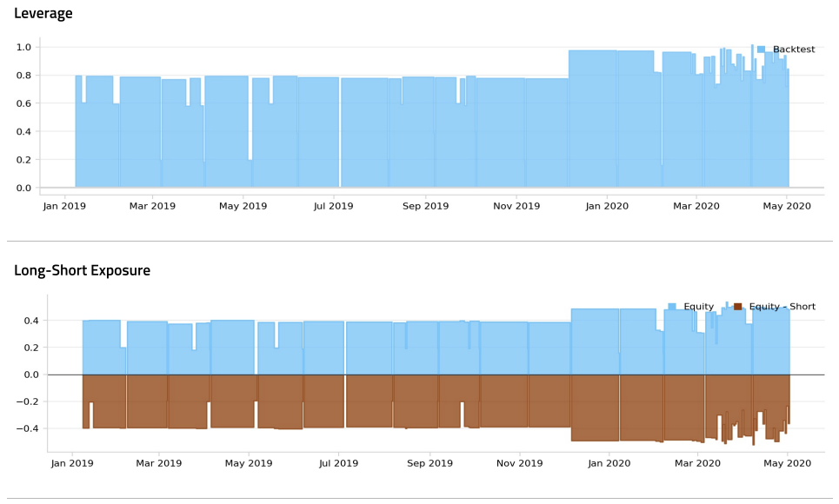Click the 1.0 y-axis label on Leverage chart
839x504 pixels.
pos(23,47)
